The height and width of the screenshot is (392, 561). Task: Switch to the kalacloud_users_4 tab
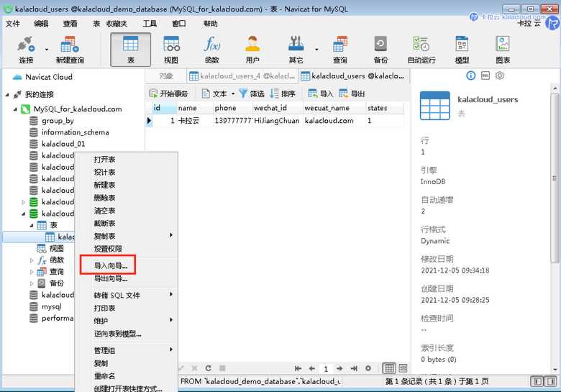(242, 76)
